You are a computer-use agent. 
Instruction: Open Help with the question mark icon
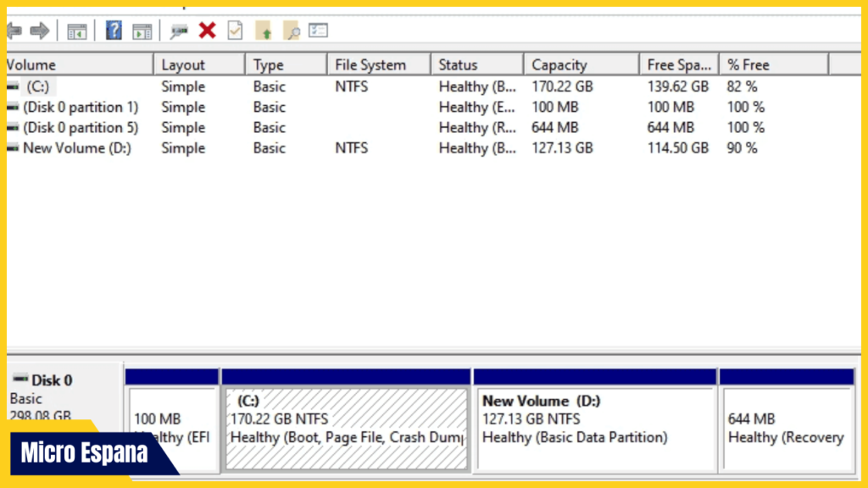pyautogui.click(x=114, y=30)
